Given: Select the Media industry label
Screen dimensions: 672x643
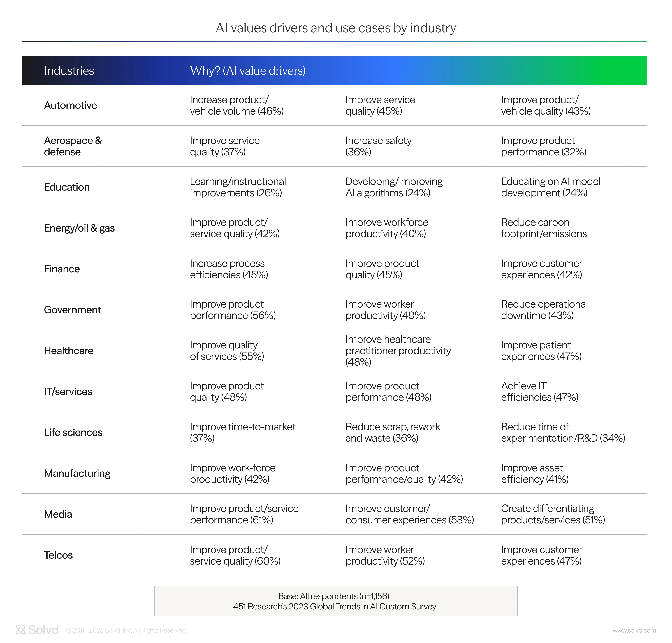Looking at the screenshot, I should click(x=58, y=514).
